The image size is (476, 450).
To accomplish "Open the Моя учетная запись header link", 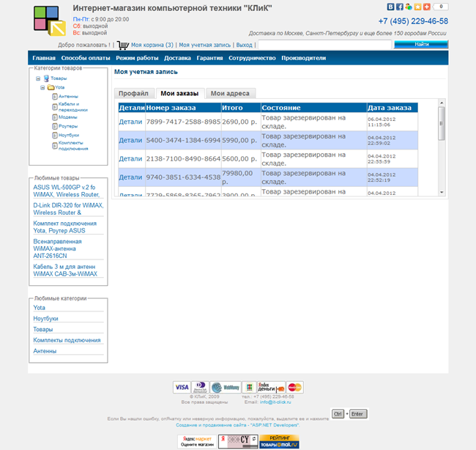I will (x=204, y=45).
